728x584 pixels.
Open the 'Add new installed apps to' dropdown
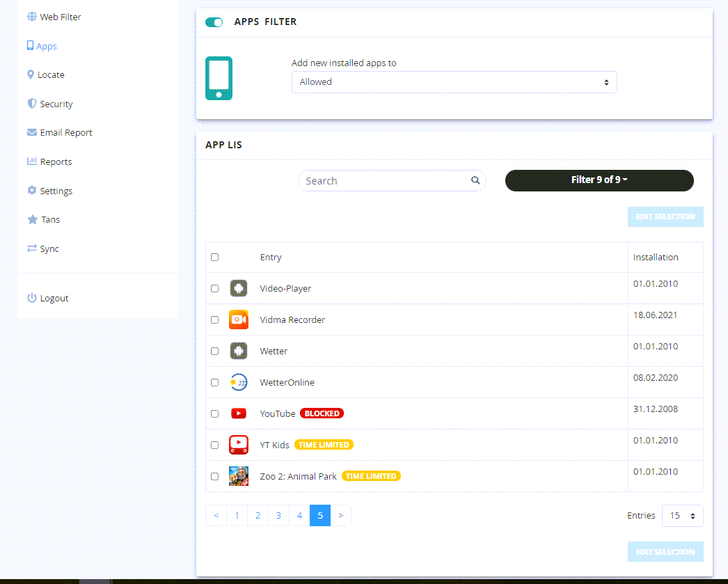454,82
